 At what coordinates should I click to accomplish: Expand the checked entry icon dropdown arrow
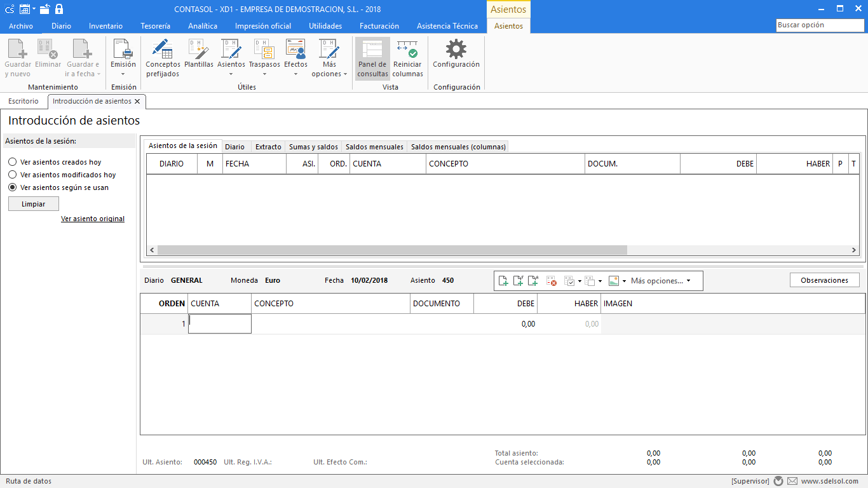coord(580,281)
